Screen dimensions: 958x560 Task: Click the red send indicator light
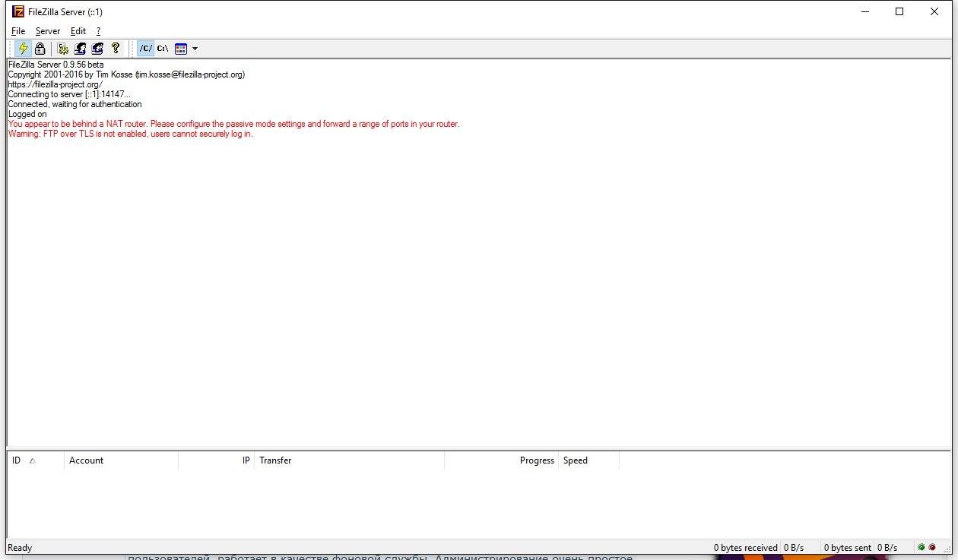click(x=932, y=547)
